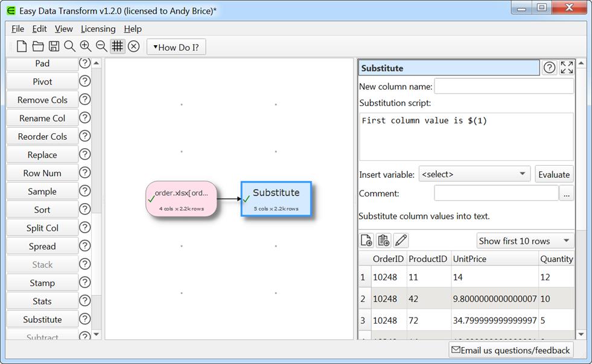Click Email us questions/feedback
The image size is (592, 364).
point(511,350)
